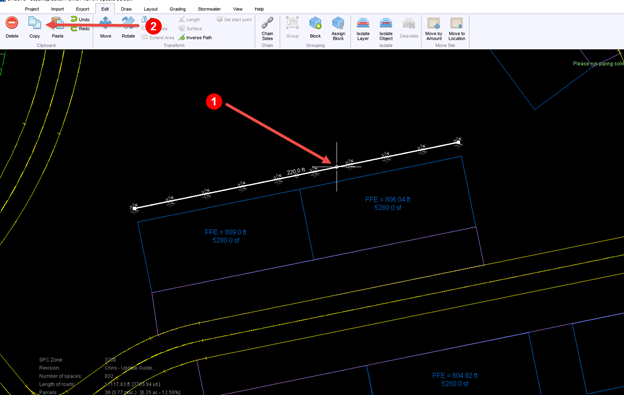Redo the last undone action

pyautogui.click(x=80, y=29)
